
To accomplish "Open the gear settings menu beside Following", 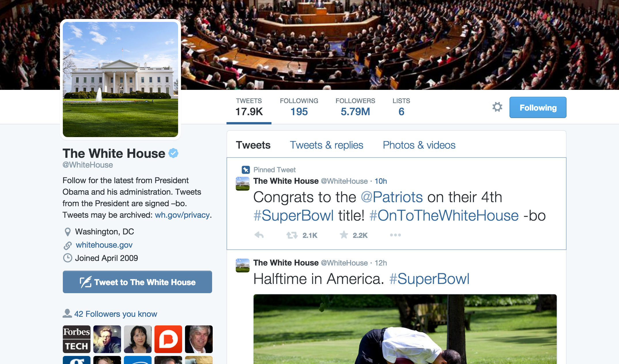I will click(x=497, y=107).
